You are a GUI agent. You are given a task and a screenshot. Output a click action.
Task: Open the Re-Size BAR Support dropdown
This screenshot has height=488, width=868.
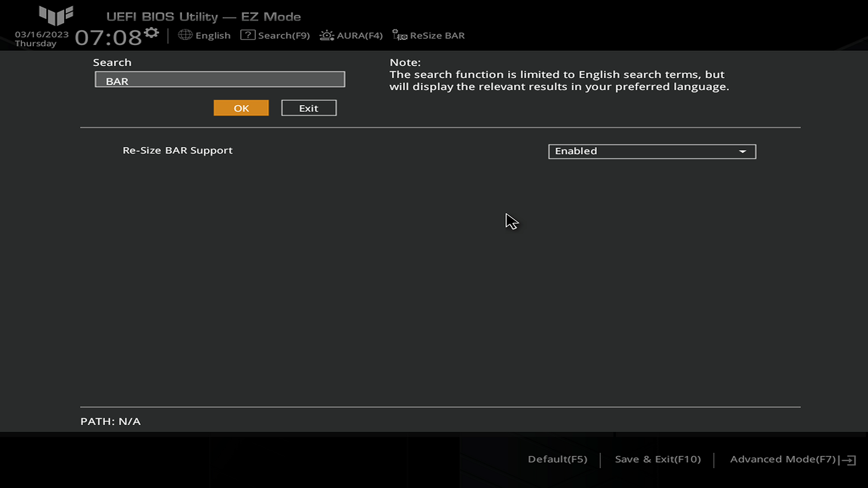coord(651,151)
